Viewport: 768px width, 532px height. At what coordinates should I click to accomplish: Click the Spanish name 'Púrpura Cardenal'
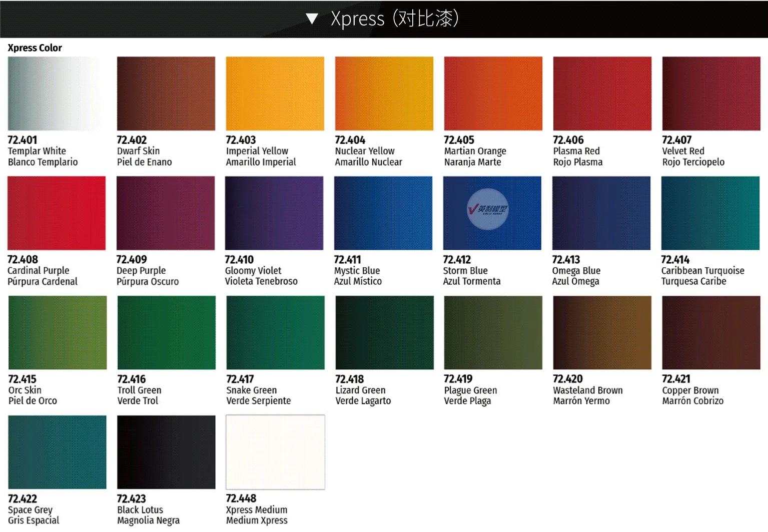(x=43, y=282)
